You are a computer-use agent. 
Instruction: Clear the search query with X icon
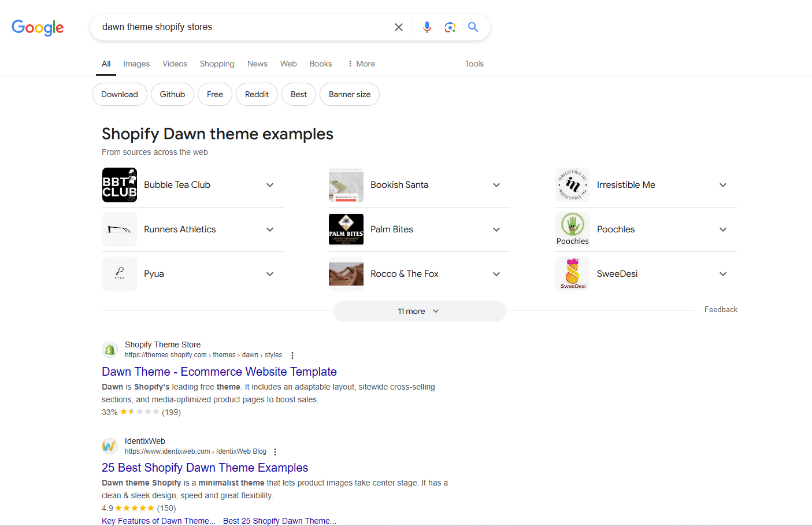[x=399, y=27]
